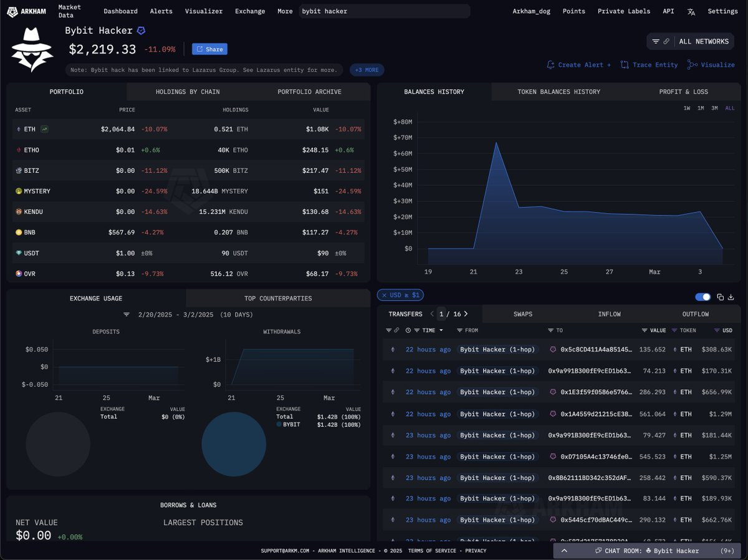Click the copy icon above the transfers table

click(720, 297)
